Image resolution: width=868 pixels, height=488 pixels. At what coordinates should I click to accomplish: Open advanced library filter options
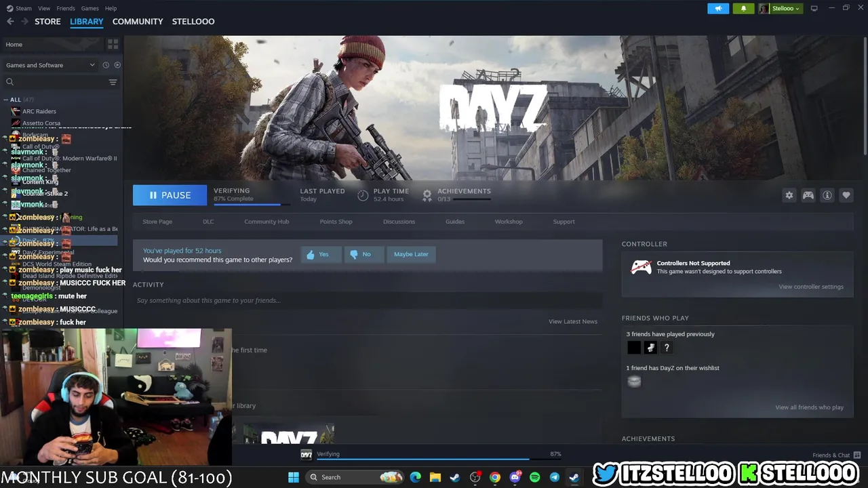(x=113, y=82)
